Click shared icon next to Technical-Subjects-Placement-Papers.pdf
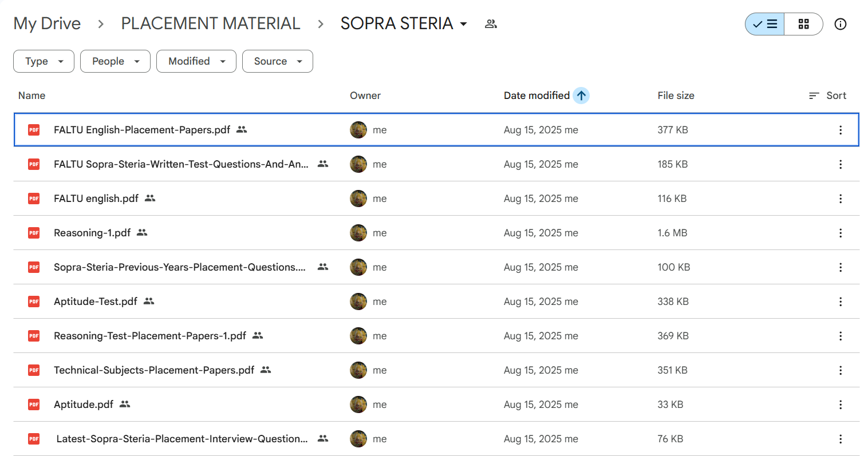Image resolution: width=868 pixels, height=456 pixels. pos(266,370)
